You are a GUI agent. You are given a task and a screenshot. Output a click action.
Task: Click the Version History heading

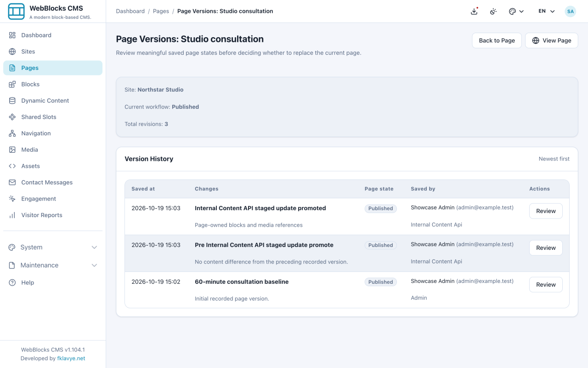149,159
